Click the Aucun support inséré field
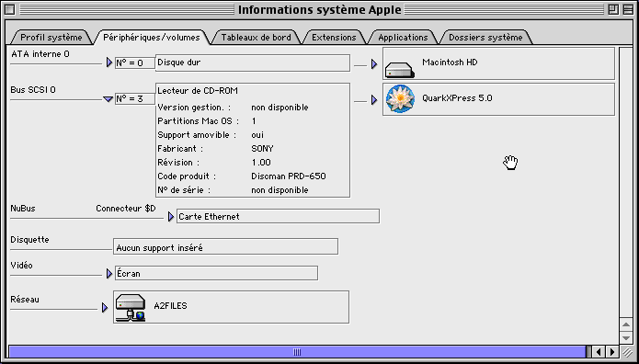639x364 pixels. (225, 246)
